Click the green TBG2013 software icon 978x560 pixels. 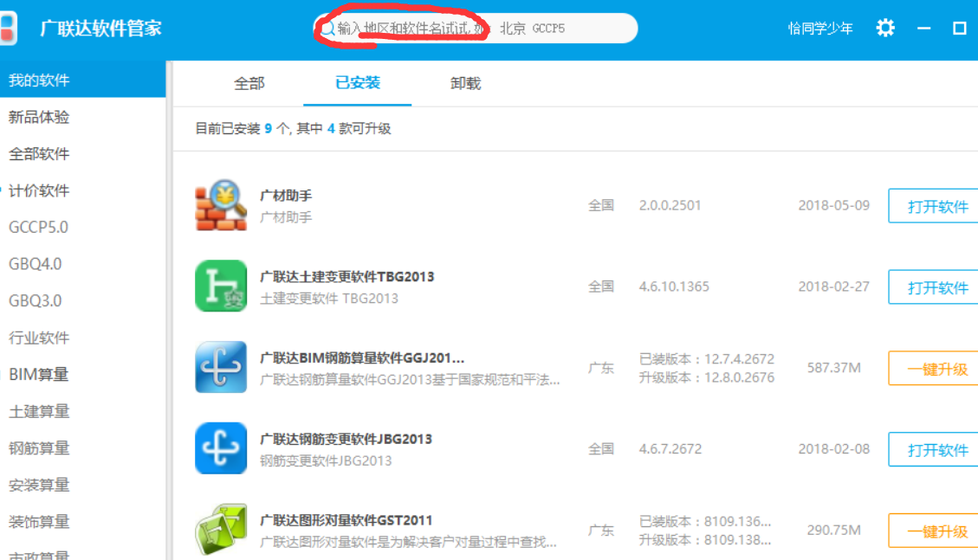click(x=221, y=286)
